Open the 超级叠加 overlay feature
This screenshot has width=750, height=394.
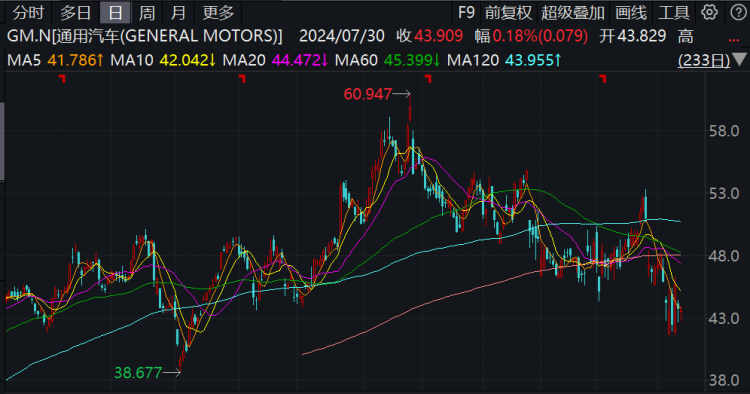(x=573, y=13)
